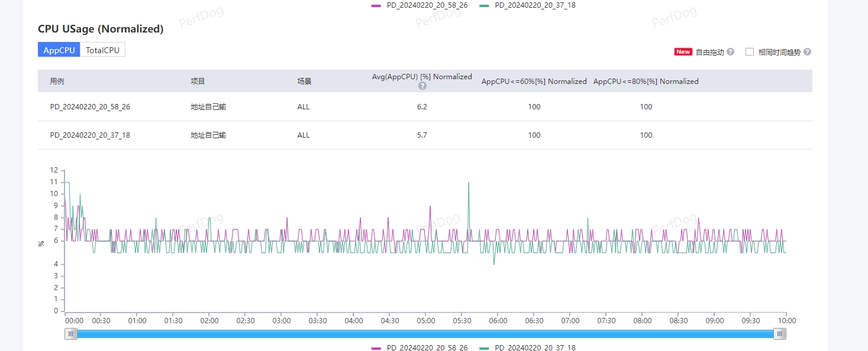Click help icon next to 自由拖动
Image resolution: width=868 pixels, height=351 pixels.
(730, 52)
